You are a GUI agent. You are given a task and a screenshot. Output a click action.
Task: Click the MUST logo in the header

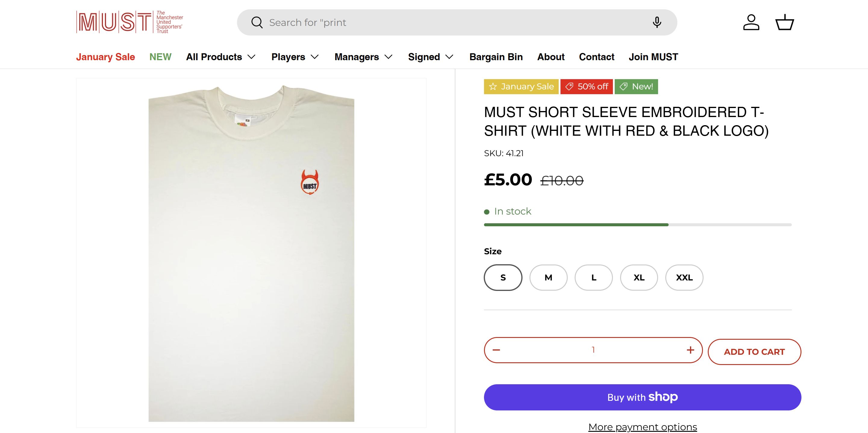[130, 22]
